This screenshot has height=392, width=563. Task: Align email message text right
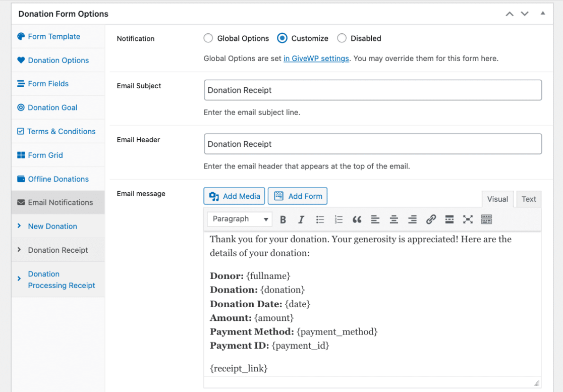413,219
